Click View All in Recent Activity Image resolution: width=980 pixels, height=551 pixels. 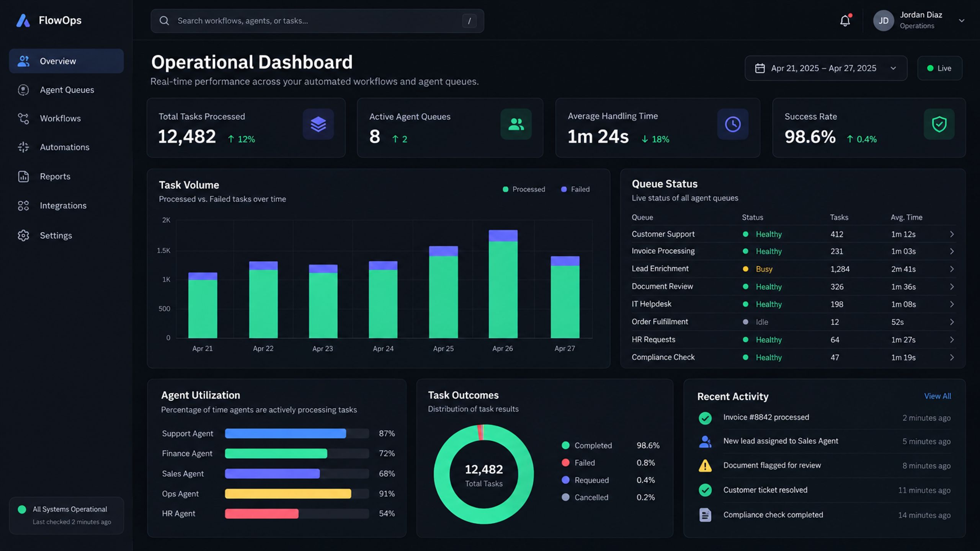point(938,396)
